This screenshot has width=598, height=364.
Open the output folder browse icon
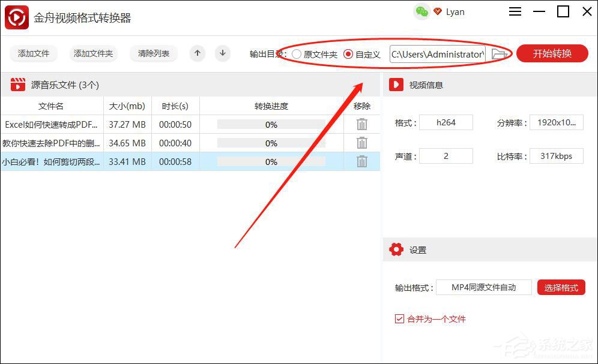[499, 53]
